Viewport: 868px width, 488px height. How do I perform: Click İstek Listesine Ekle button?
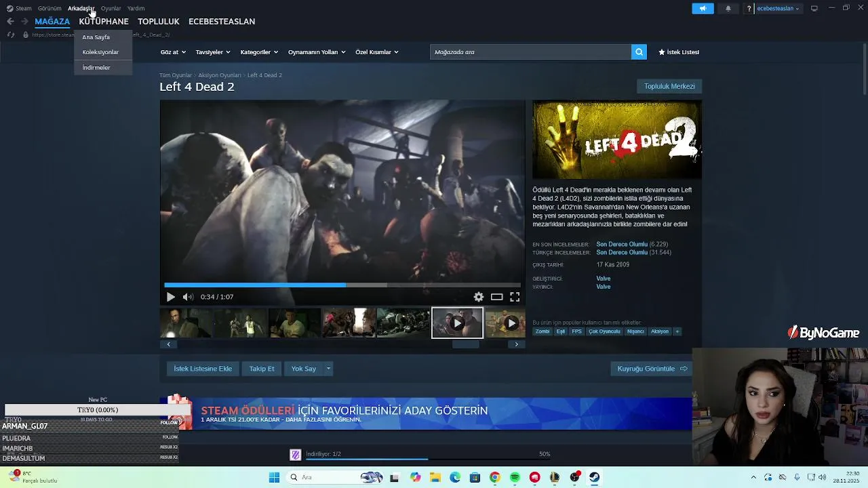coord(203,369)
